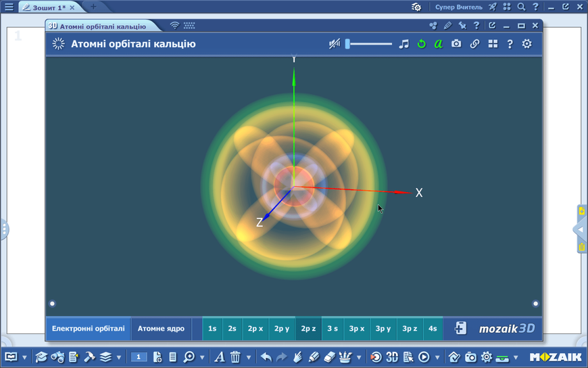Image resolution: width=588 pixels, height=368 pixels.
Task: Click the keyboard dots icon in 3D tab
Action: click(x=189, y=26)
